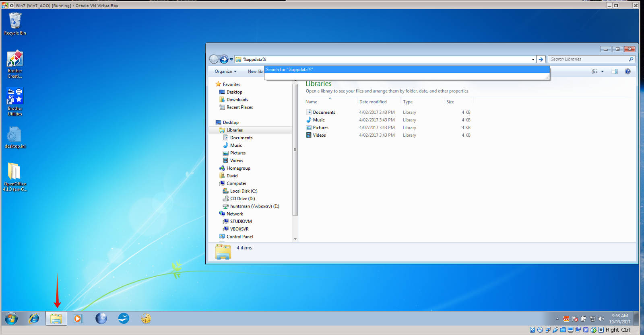Open recent pages dropdown near navigation arrows
This screenshot has height=335, width=644.
point(231,60)
